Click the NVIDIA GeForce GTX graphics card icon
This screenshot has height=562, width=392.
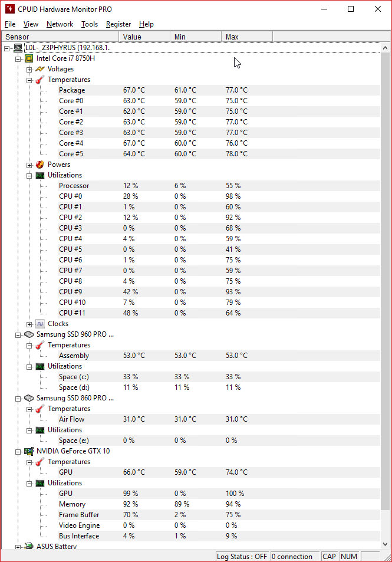click(x=29, y=451)
